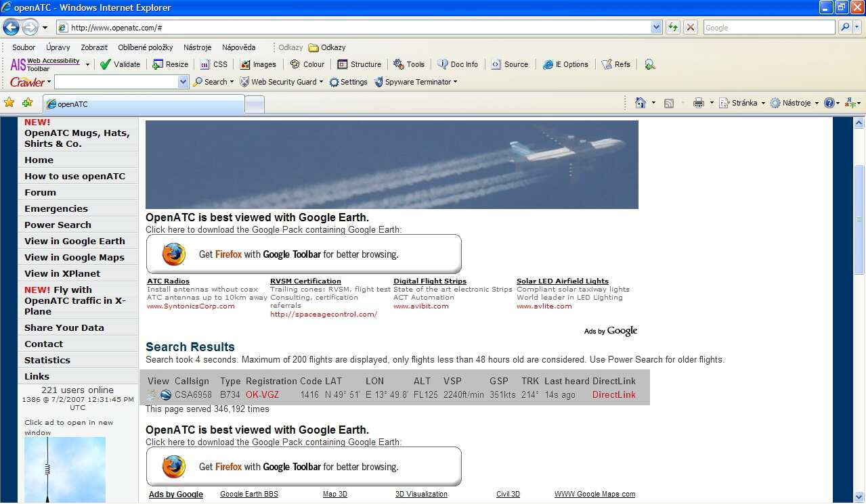Go back with the browser Back arrow
Viewport: 866px width, 504px height.
12,28
